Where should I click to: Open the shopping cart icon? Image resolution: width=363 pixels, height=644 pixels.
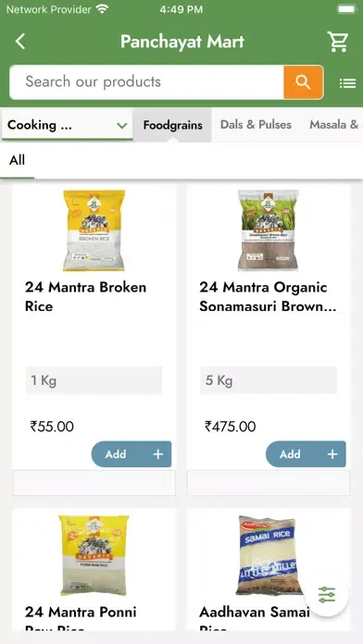tap(337, 42)
